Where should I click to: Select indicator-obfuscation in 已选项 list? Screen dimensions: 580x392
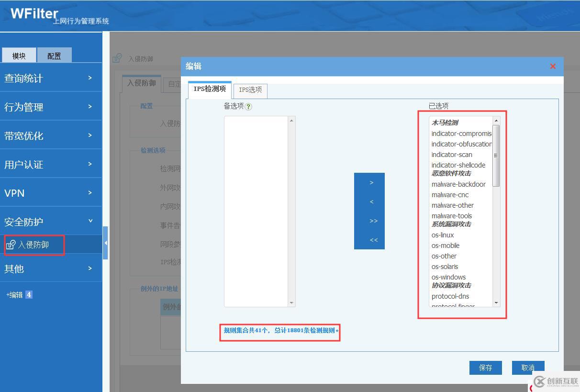pos(461,144)
